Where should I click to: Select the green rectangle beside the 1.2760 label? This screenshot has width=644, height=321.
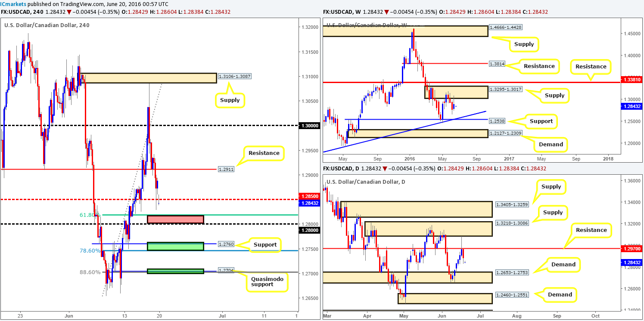click(x=175, y=246)
